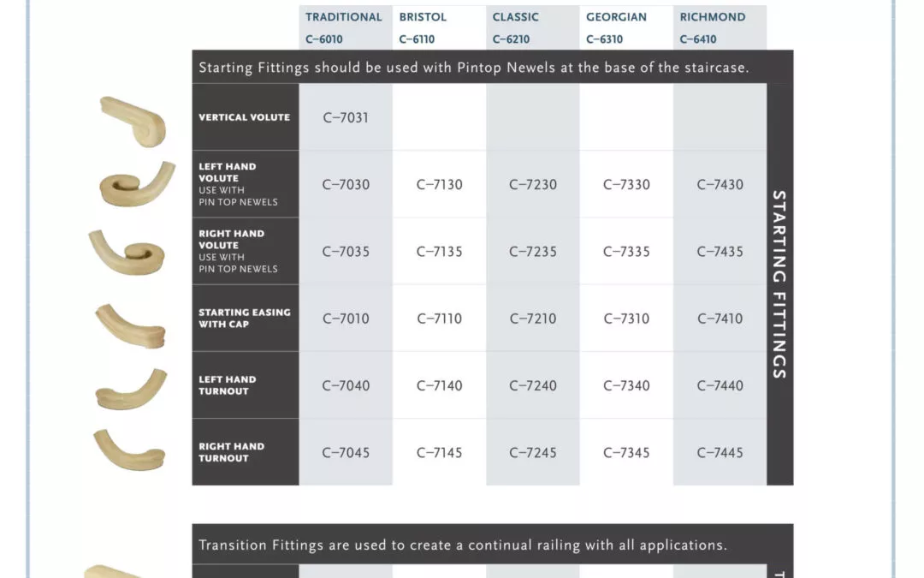Select the Traditional C-6010 column header
Screen dimensions: 924x578
click(346, 27)
